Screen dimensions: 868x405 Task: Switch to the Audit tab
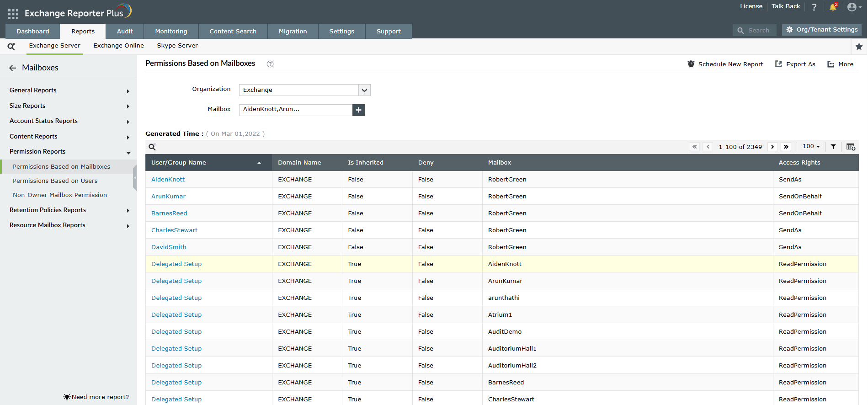(x=125, y=32)
